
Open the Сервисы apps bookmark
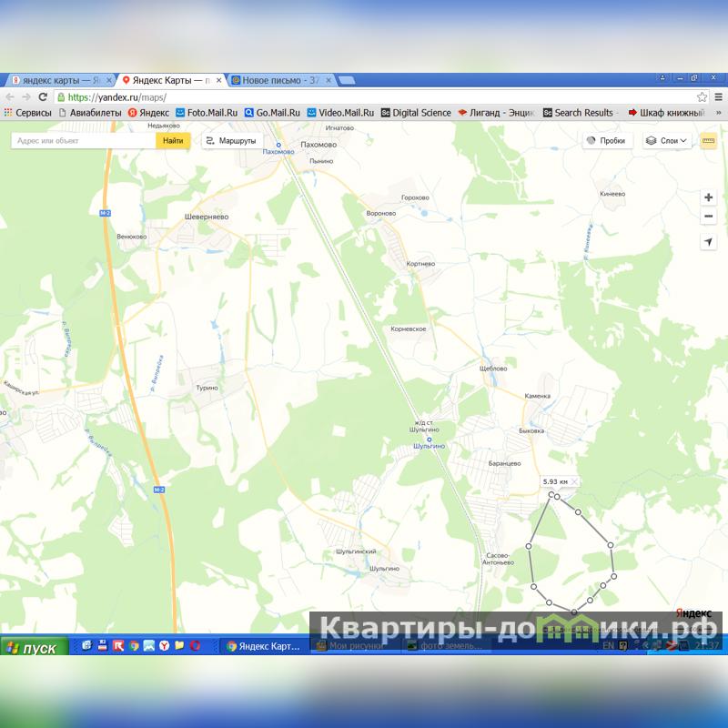(x=27, y=113)
